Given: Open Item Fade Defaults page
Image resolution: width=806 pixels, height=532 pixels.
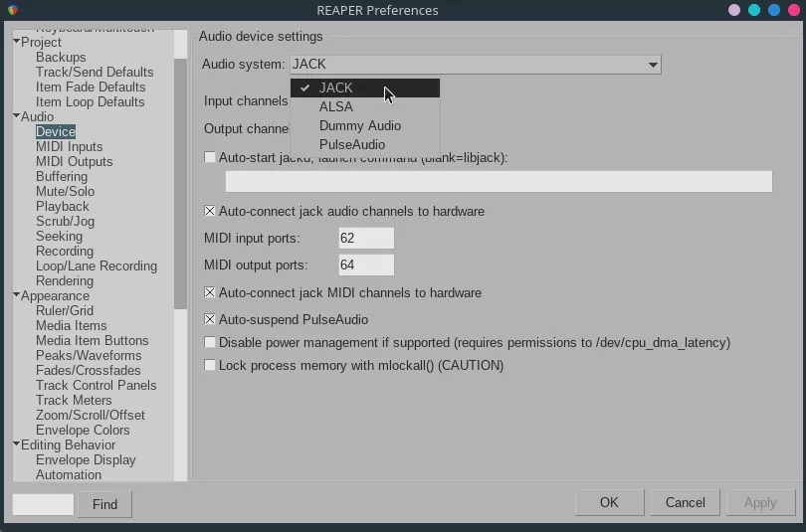Looking at the screenshot, I should tap(91, 87).
